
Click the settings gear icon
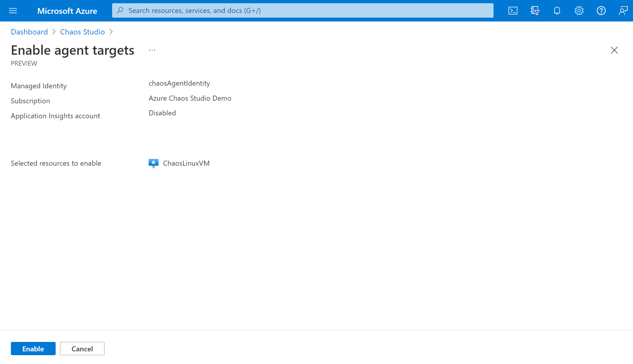tap(579, 10)
